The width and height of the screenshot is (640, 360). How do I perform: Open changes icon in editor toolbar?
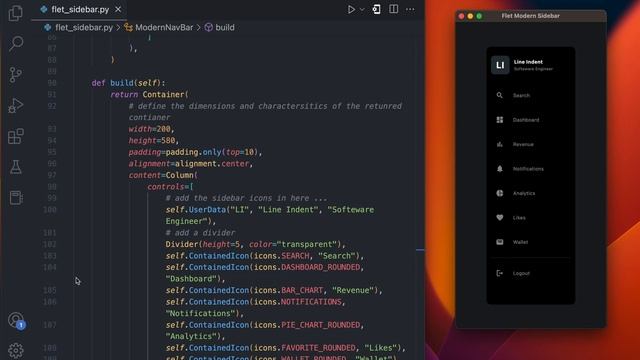376,9
